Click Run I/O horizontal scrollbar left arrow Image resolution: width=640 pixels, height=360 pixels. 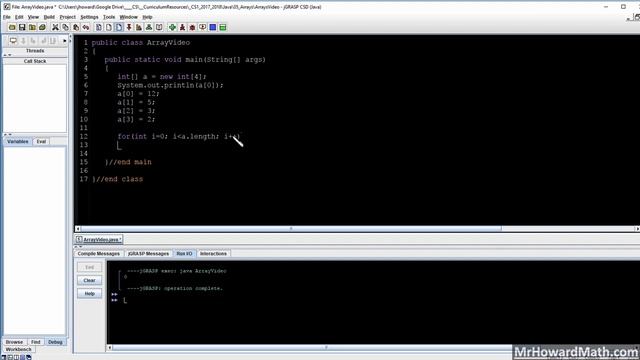(x=110, y=347)
